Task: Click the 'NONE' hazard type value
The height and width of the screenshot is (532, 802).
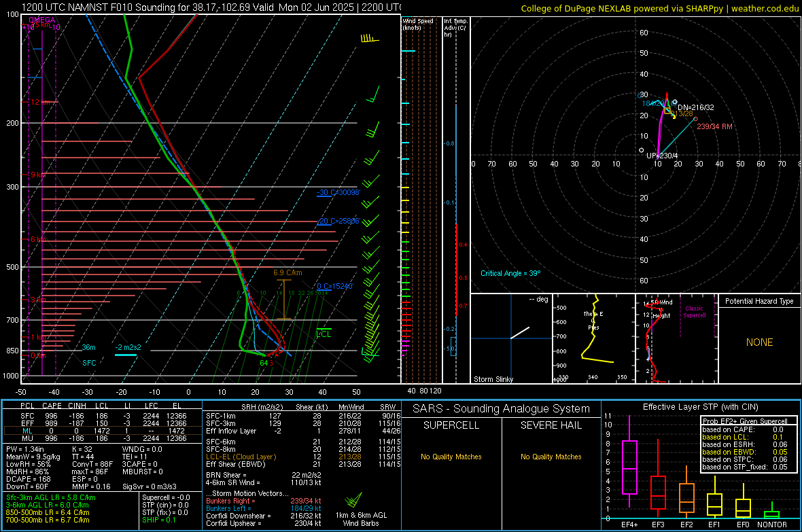Action: tap(759, 342)
